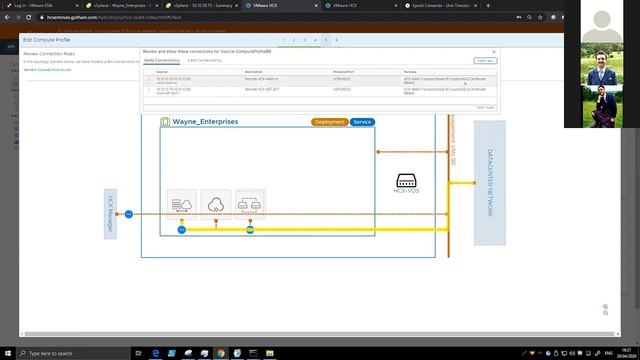640x360 pixels.
Task: Open a new browser tab
Action: tap(488, 6)
